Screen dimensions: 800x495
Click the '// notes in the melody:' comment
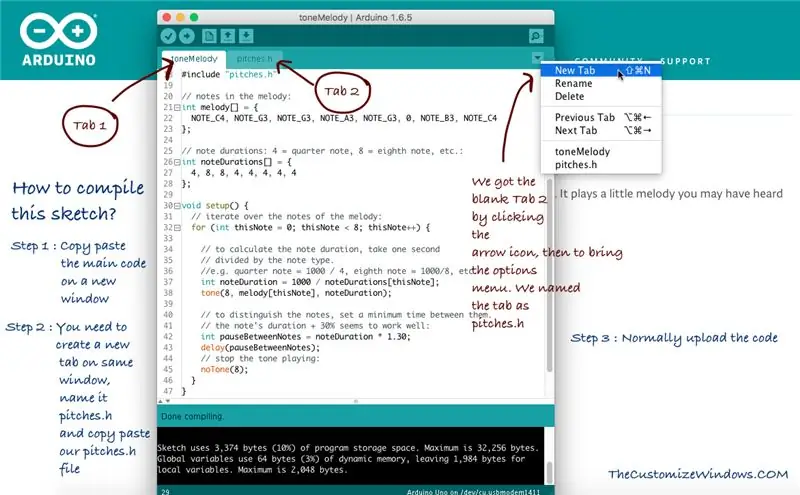(x=236, y=96)
